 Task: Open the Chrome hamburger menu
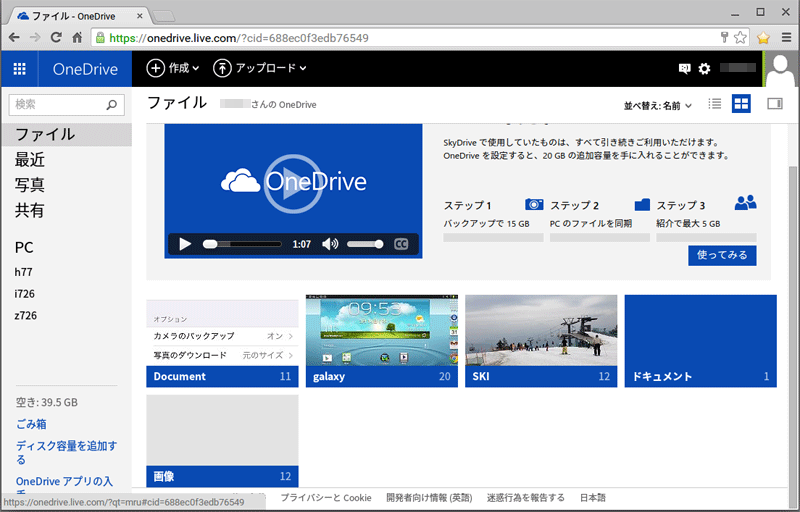tap(786, 37)
